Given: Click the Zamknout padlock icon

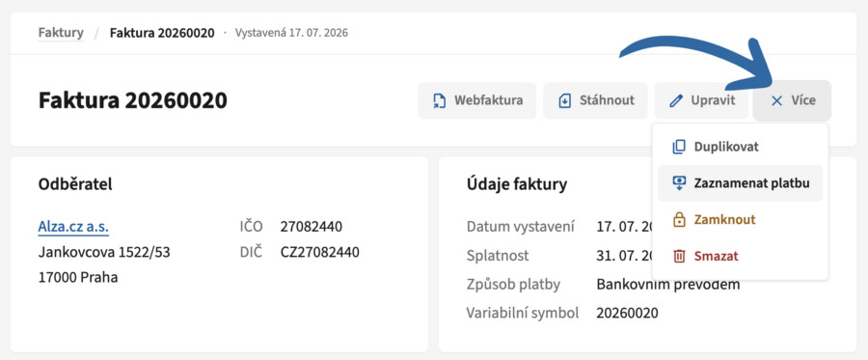Looking at the screenshot, I should 679,219.
